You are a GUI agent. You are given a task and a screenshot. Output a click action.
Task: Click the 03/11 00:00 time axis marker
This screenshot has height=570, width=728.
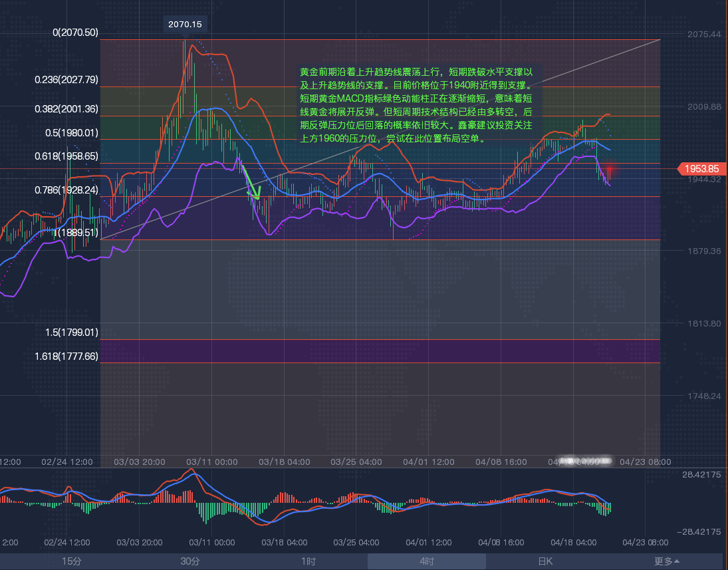point(212,462)
